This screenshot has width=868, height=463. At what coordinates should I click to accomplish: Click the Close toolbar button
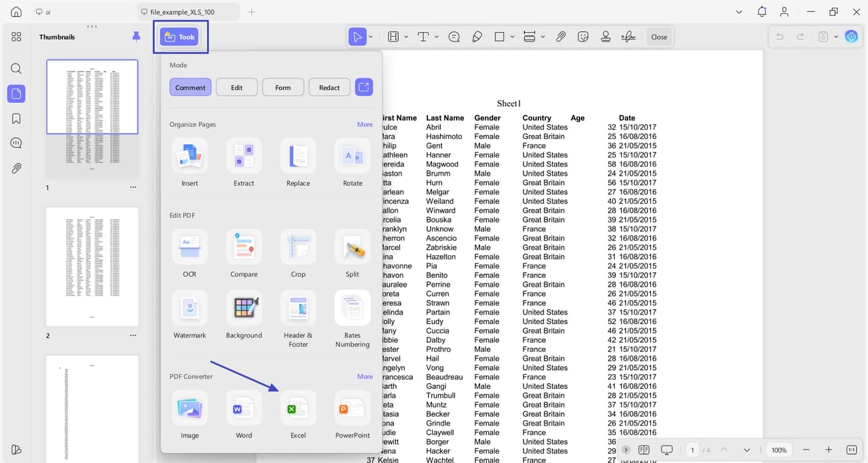(x=659, y=37)
